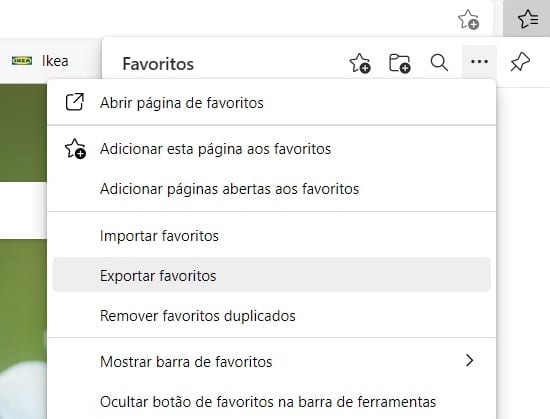Viewport: 550px width, 419px height.
Task: Expand Mostrar barra de favoritos submenu
Action: tap(271, 361)
